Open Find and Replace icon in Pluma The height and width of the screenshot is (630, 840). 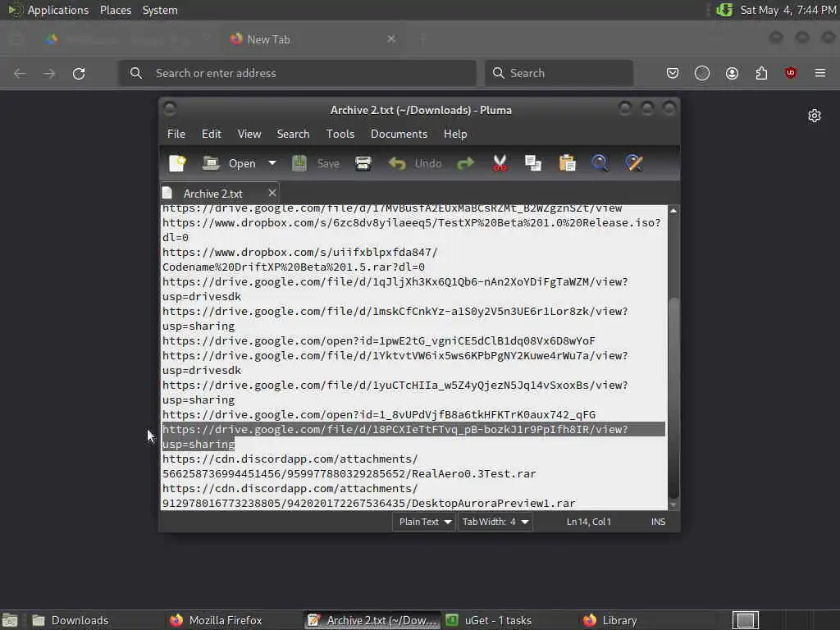pos(634,163)
